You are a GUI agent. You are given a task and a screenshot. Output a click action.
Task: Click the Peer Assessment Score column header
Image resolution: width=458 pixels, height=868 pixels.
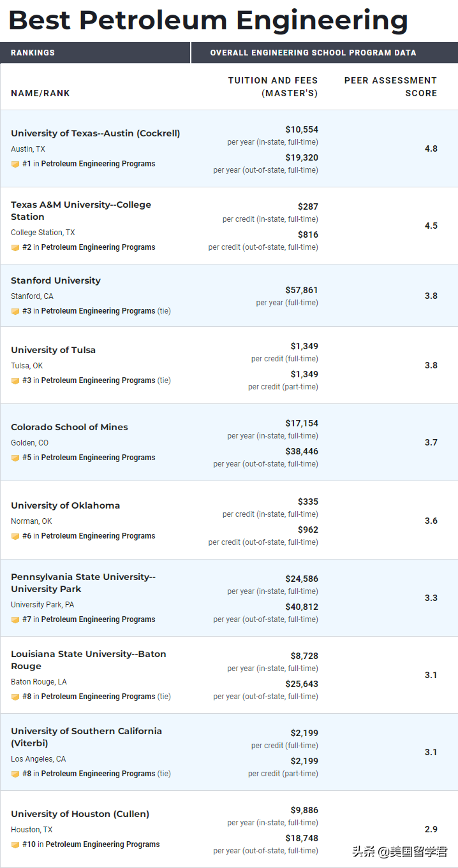[x=390, y=87]
